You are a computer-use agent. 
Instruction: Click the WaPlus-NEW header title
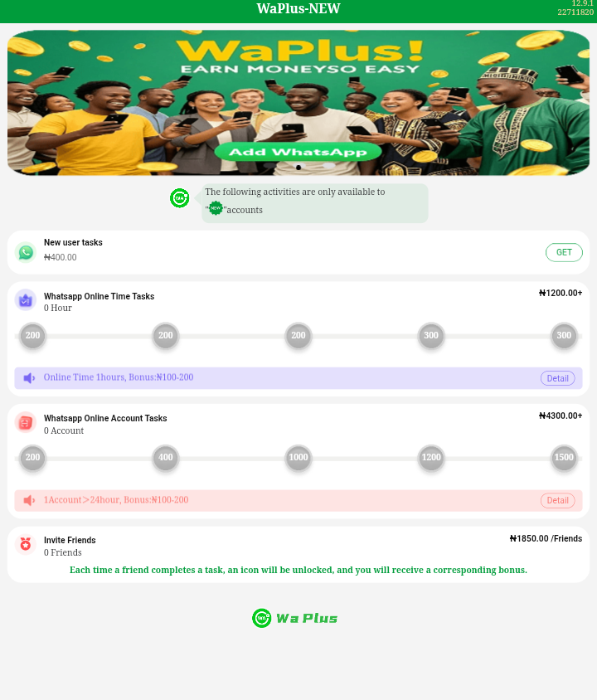[298, 8]
